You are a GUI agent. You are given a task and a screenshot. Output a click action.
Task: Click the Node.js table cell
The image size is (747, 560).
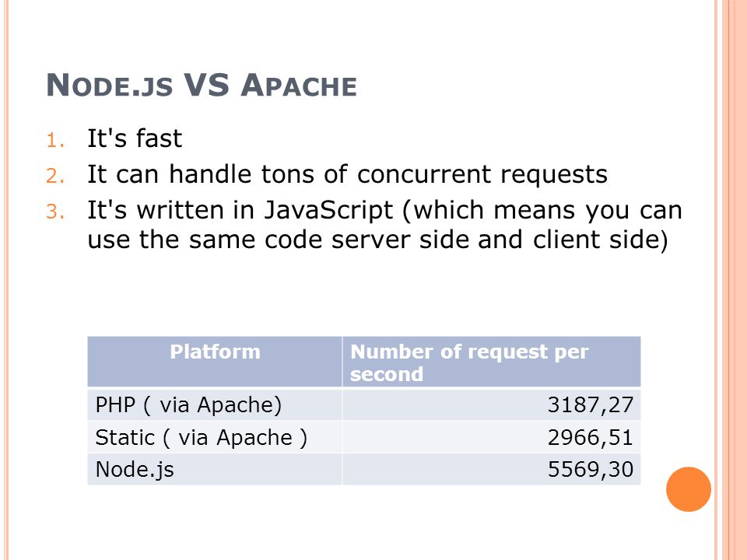click(215, 470)
